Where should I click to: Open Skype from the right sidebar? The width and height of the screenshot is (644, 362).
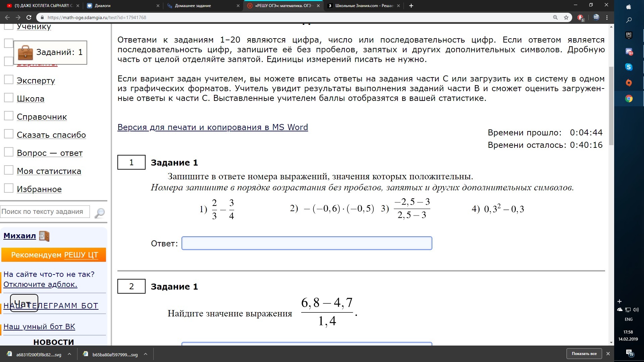point(629,67)
